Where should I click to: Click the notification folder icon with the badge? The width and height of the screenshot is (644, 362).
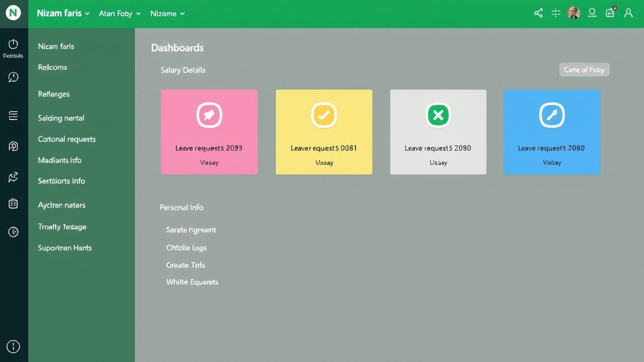pos(610,13)
